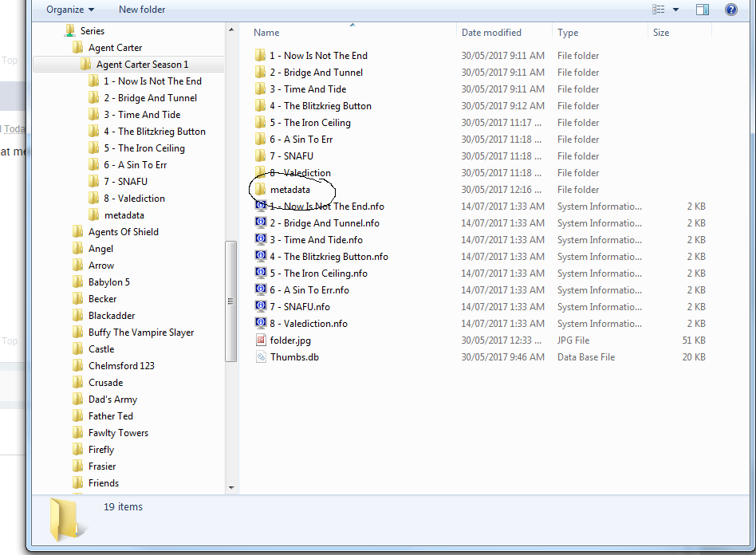The image size is (756, 555).
Task: Select '1 - Now Is Not The End' folder in file list
Action: [318, 56]
